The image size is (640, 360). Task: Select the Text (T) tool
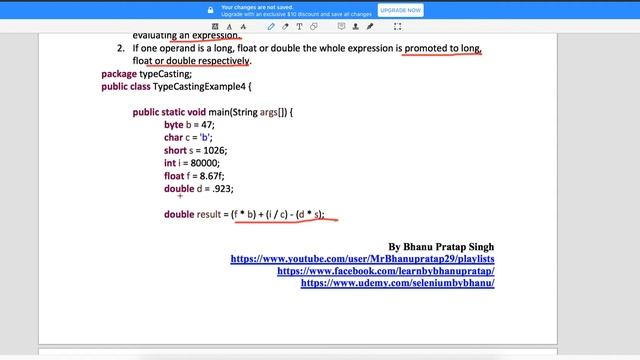tap(300, 27)
